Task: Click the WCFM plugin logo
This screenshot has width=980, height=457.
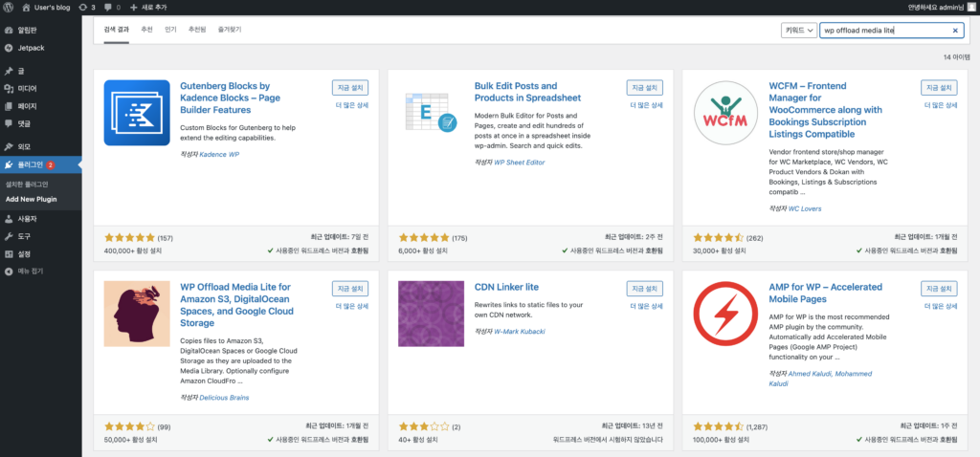Action: (x=726, y=113)
